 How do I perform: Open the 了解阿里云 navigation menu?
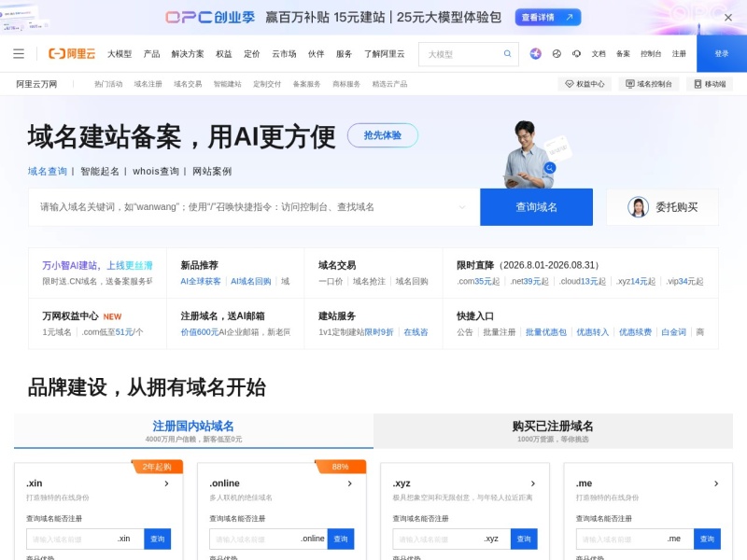coord(385,54)
